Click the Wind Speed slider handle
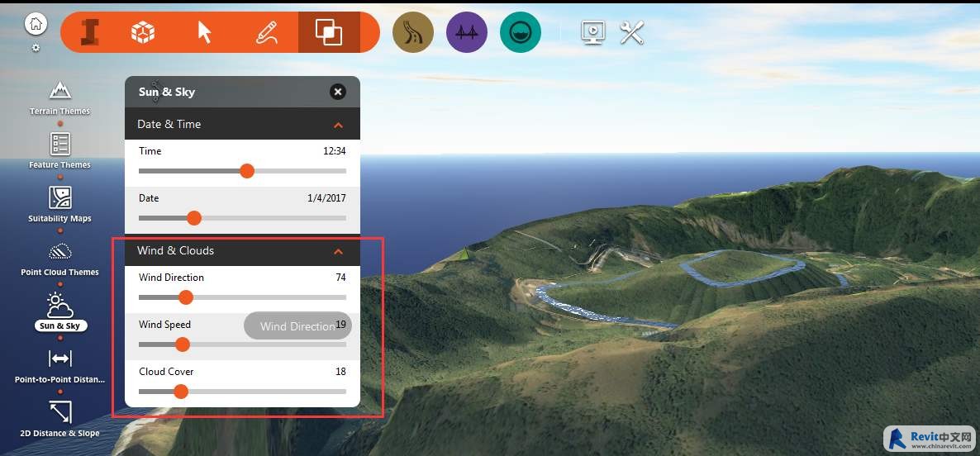The height and width of the screenshot is (456, 980). [x=183, y=344]
